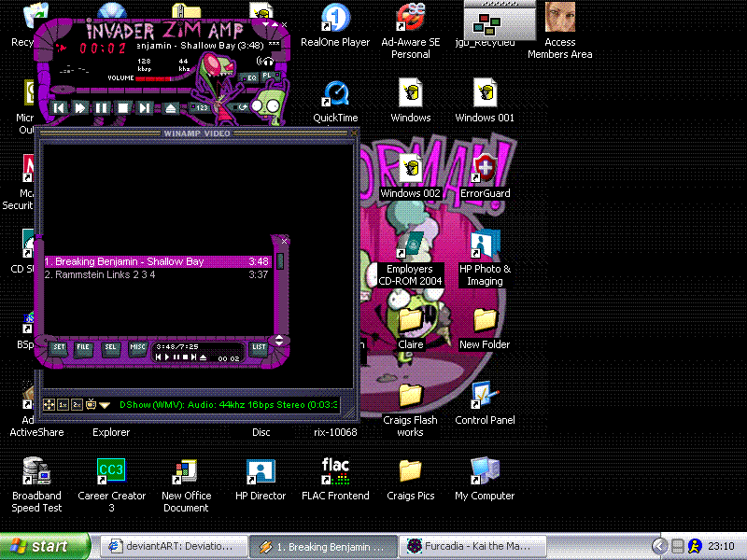Select playlist entry Rammstein Links 2 3 4

(157, 274)
